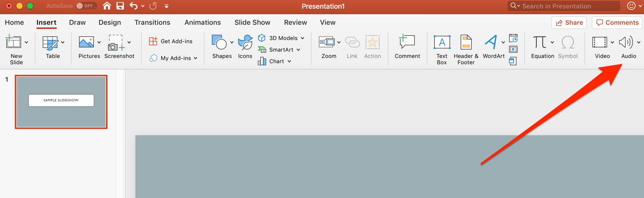The height and width of the screenshot is (198, 644).
Task: Click the Video filmstrip icon
Action: (x=600, y=42)
